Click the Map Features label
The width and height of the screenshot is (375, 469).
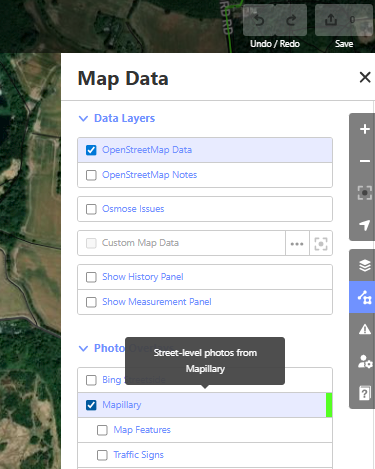[142, 430]
